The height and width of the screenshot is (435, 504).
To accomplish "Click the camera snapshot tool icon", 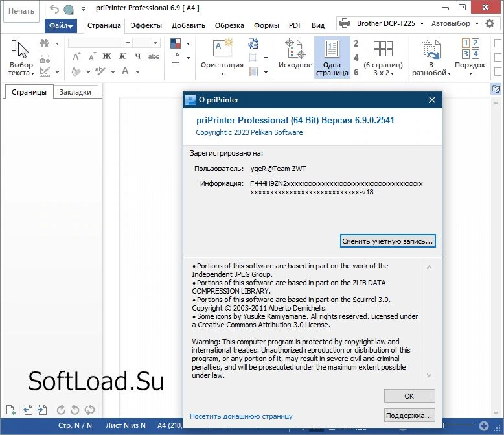I will 44,58.
